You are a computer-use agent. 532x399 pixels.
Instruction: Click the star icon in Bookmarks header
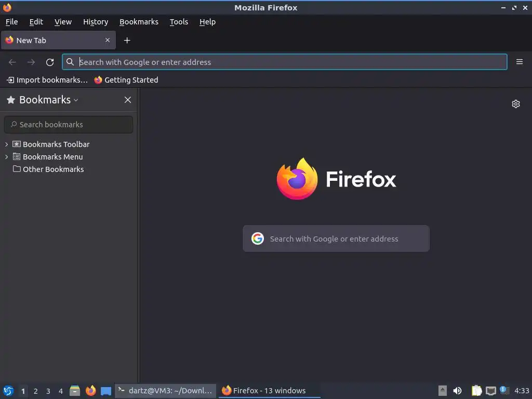(11, 100)
